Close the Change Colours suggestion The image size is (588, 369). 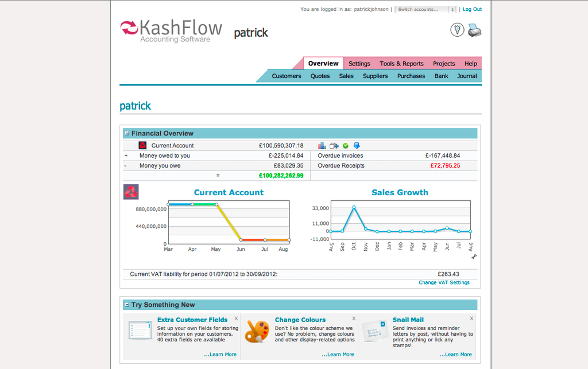pos(354,318)
